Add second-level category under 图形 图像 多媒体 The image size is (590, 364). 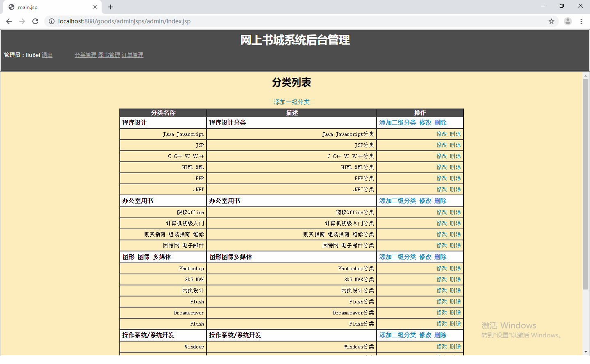tap(397, 257)
